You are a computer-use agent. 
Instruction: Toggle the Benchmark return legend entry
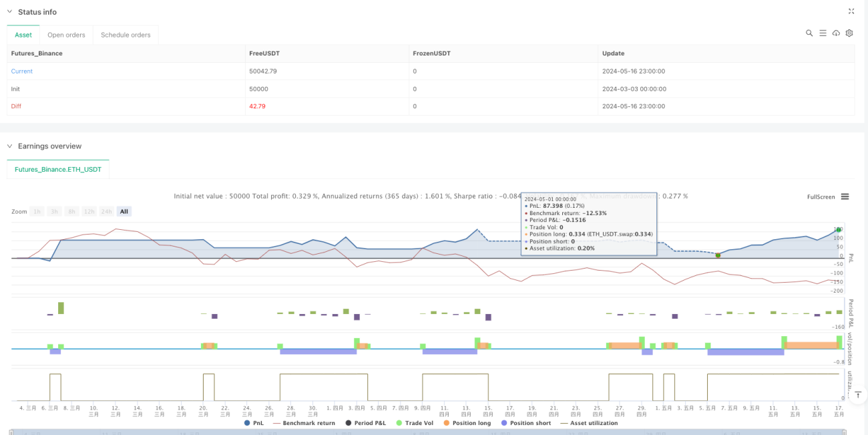pos(304,423)
